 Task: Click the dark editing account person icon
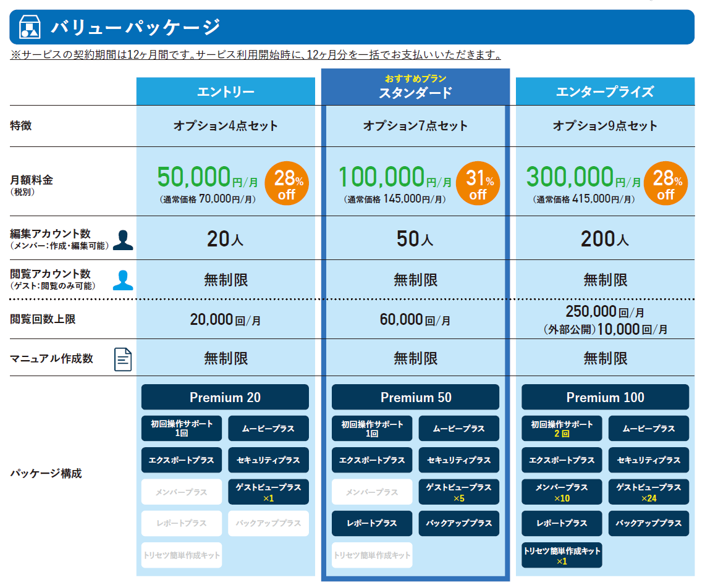tap(123, 239)
